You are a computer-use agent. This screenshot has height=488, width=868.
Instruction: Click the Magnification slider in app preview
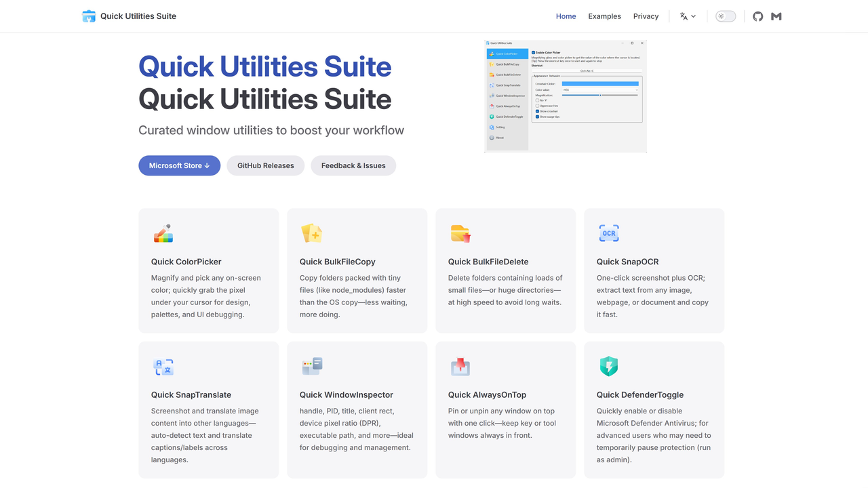tap(600, 95)
